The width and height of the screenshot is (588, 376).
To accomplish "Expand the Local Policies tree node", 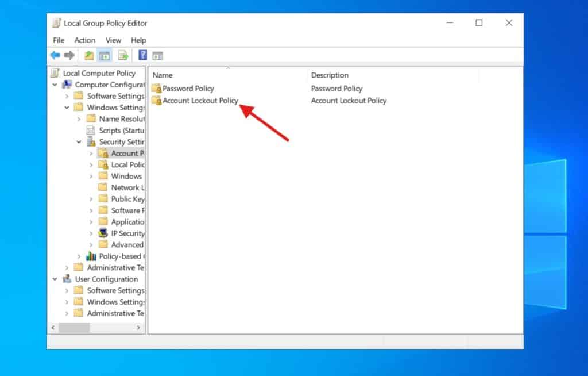I will tap(91, 164).
